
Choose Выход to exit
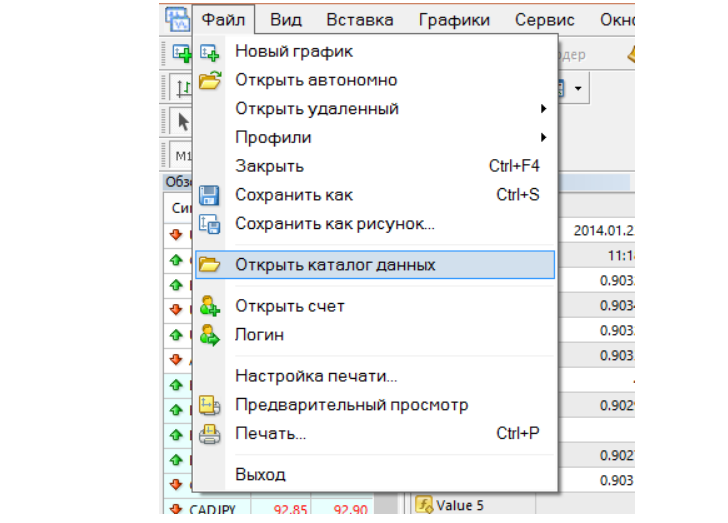(375, 475)
